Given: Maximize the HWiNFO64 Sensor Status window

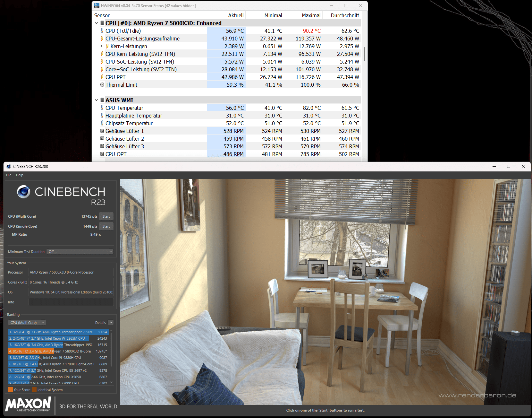Looking at the screenshot, I should (x=346, y=5).
